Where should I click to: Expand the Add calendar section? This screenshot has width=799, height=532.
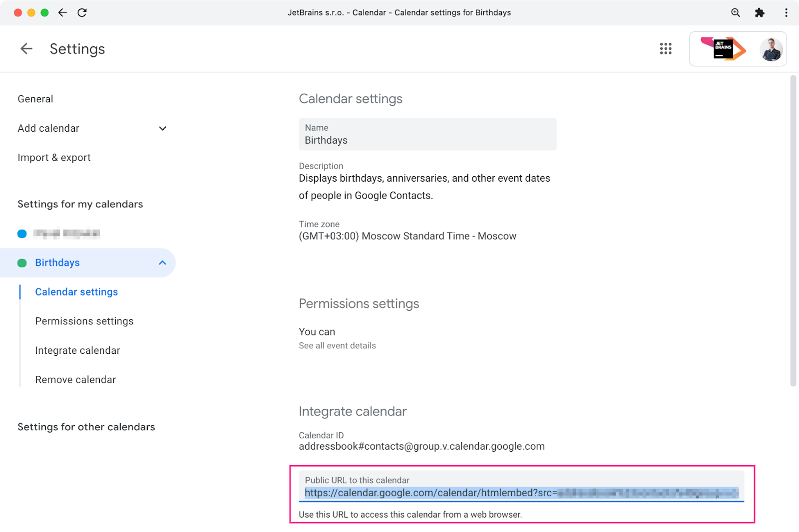pyautogui.click(x=162, y=128)
